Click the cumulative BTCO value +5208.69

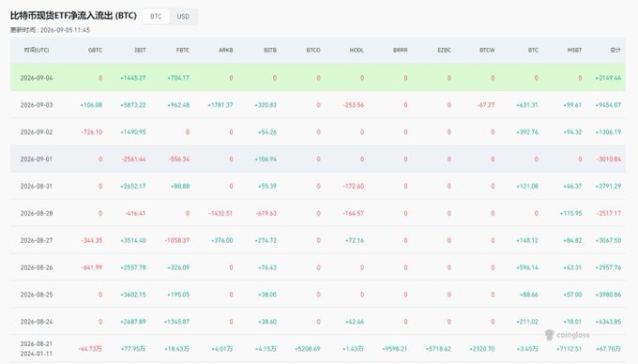coord(308,349)
